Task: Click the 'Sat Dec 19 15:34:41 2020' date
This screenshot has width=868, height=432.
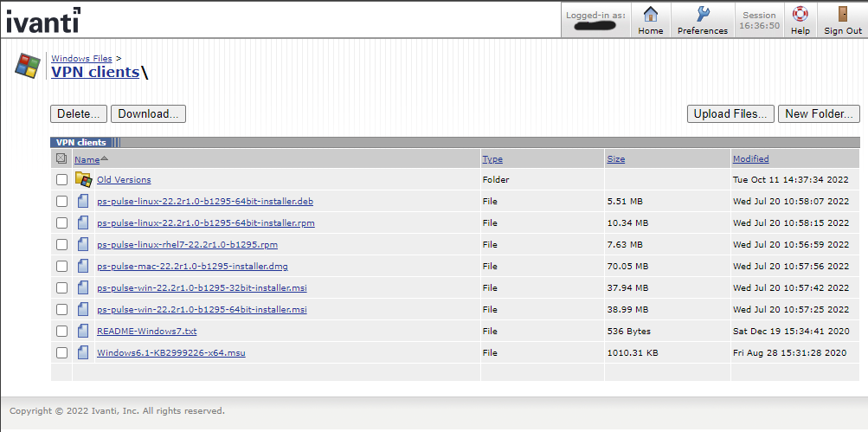Action: tap(791, 332)
